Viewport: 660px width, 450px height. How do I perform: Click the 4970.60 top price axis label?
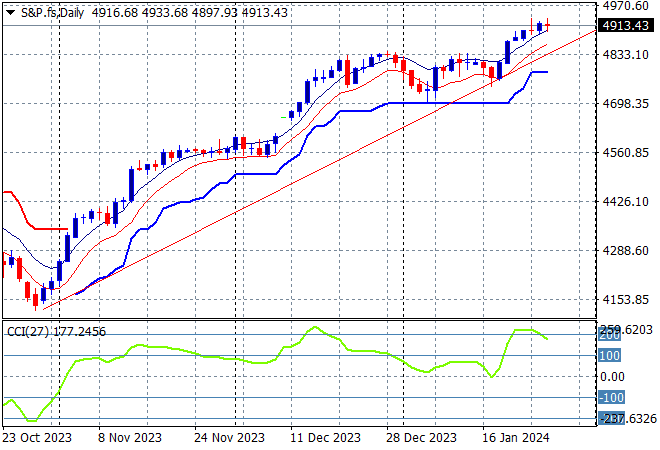[625, 6]
